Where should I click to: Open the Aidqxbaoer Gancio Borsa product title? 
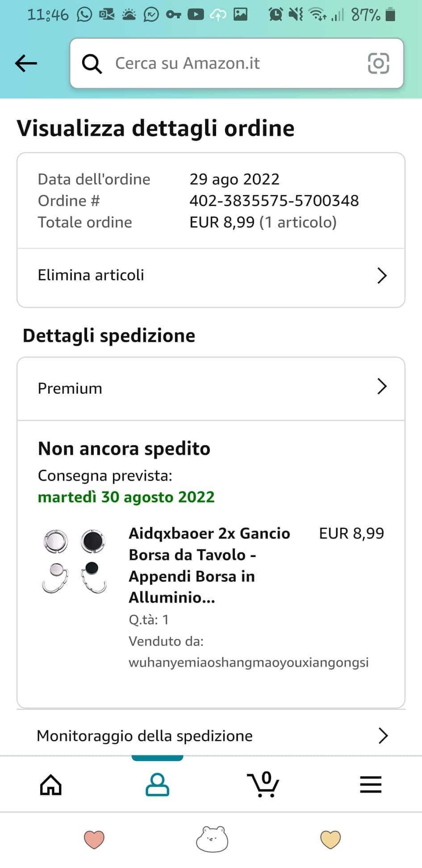point(210,565)
